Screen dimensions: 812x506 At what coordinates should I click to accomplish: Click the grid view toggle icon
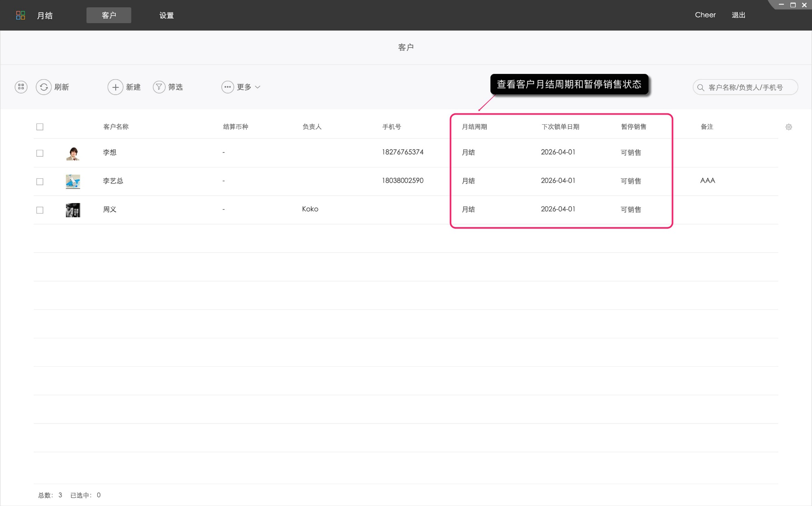point(21,87)
